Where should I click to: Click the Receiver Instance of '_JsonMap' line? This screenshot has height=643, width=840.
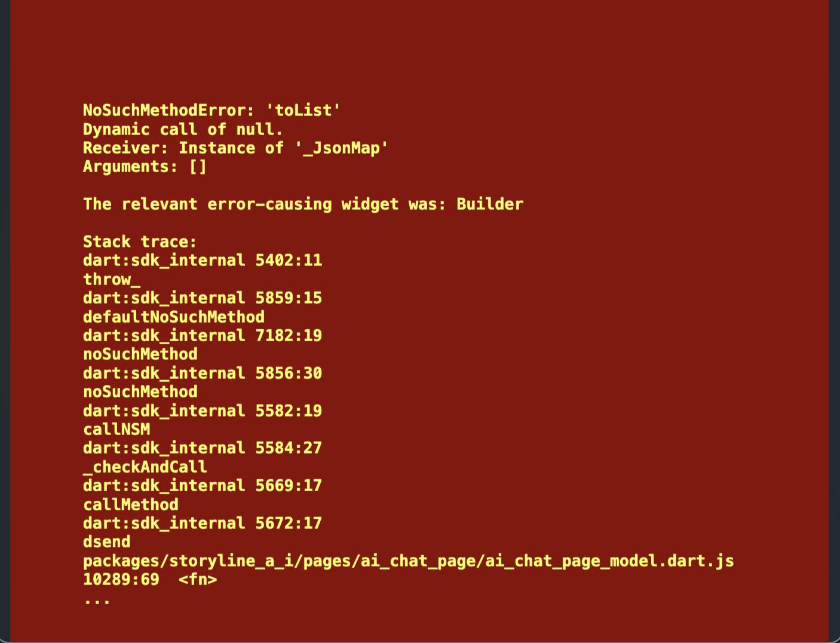click(x=235, y=148)
